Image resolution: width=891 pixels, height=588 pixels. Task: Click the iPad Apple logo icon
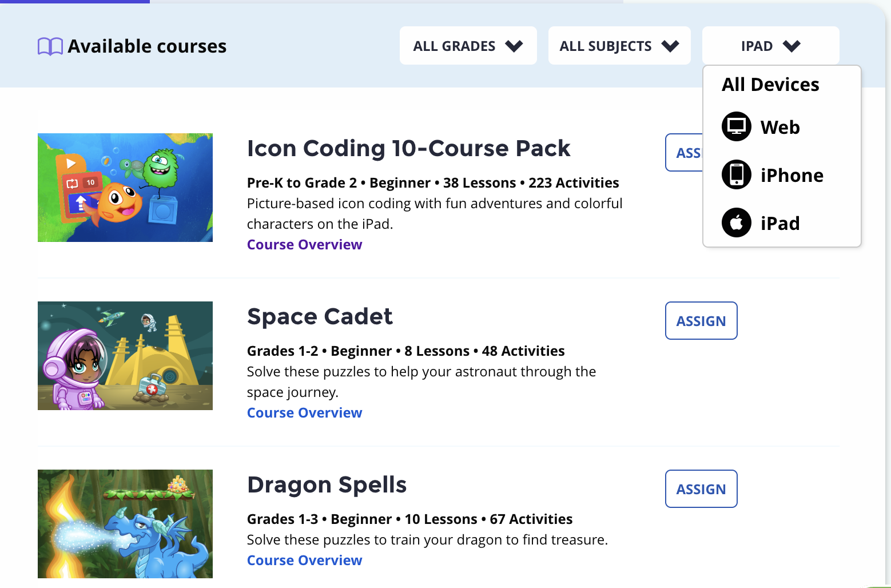[x=737, y=223]
